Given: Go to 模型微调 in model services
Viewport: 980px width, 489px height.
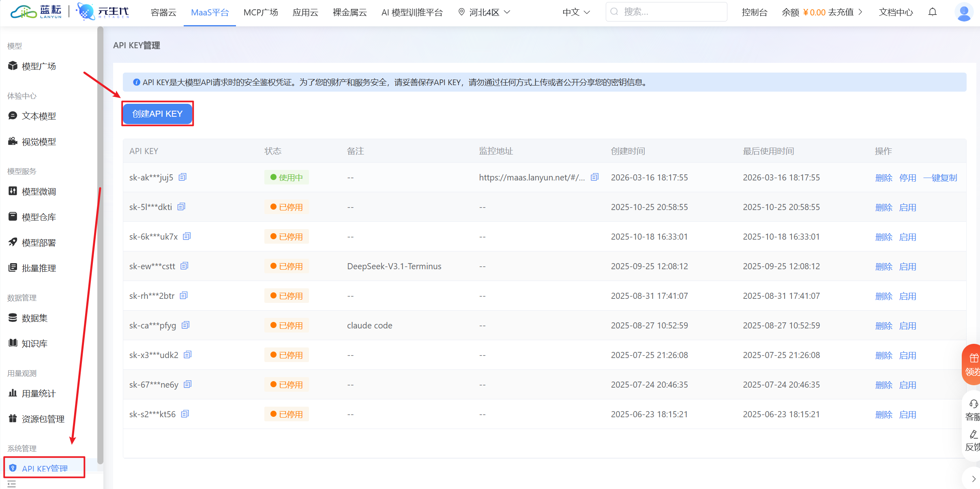Looking at the screenshot, I should (39, 191).
